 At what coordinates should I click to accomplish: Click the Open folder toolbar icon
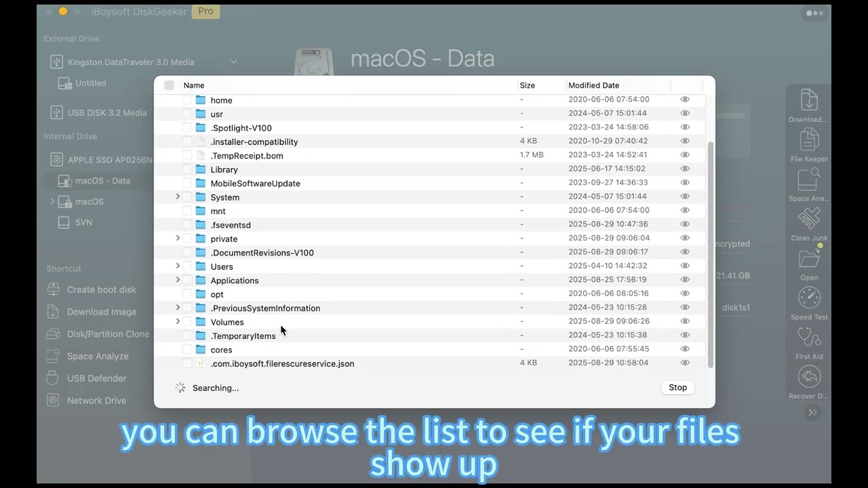[808, 258]
